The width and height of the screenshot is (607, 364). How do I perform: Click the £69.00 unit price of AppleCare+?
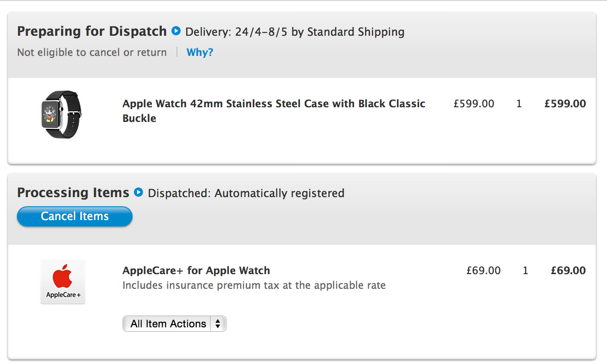(484, 270)
